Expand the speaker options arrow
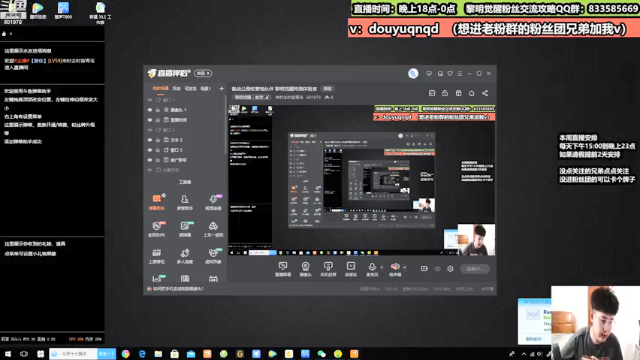 [404, 267]
